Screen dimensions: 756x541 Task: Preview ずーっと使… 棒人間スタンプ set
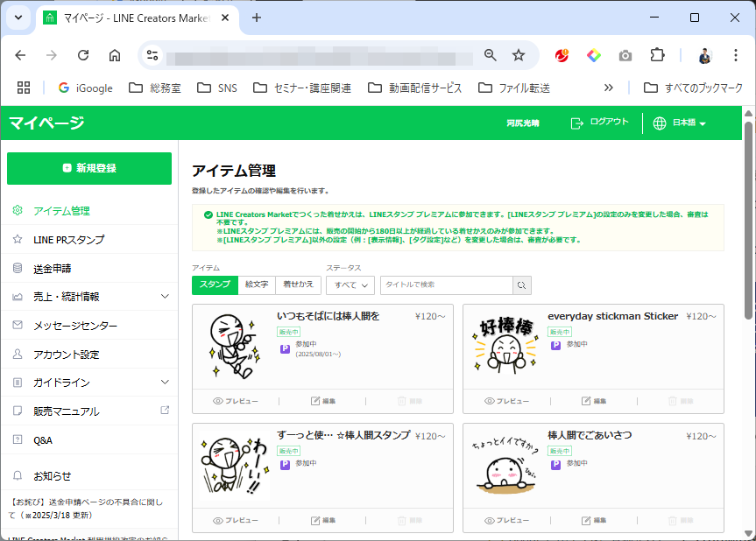point(236,520)
